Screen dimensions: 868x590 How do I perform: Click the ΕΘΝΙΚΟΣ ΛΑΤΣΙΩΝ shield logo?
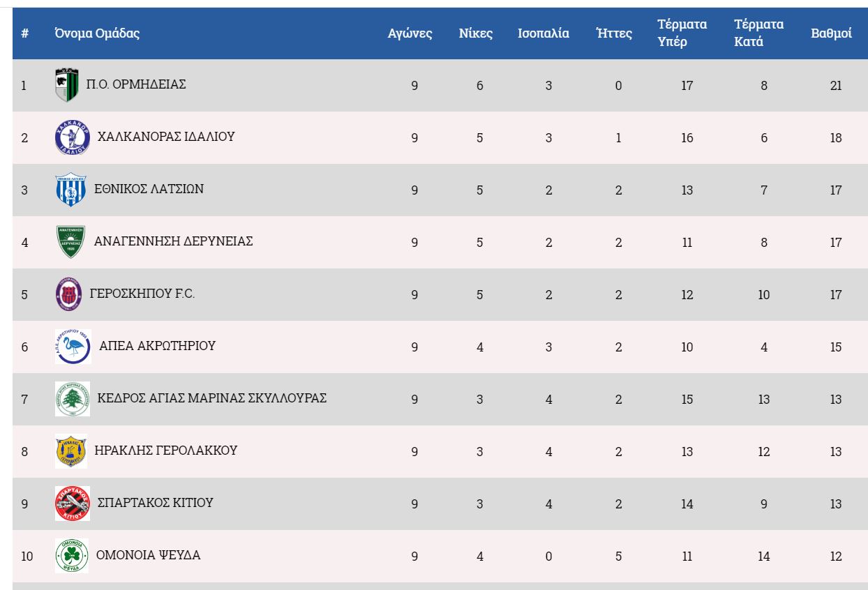click(x=70, y=190)
